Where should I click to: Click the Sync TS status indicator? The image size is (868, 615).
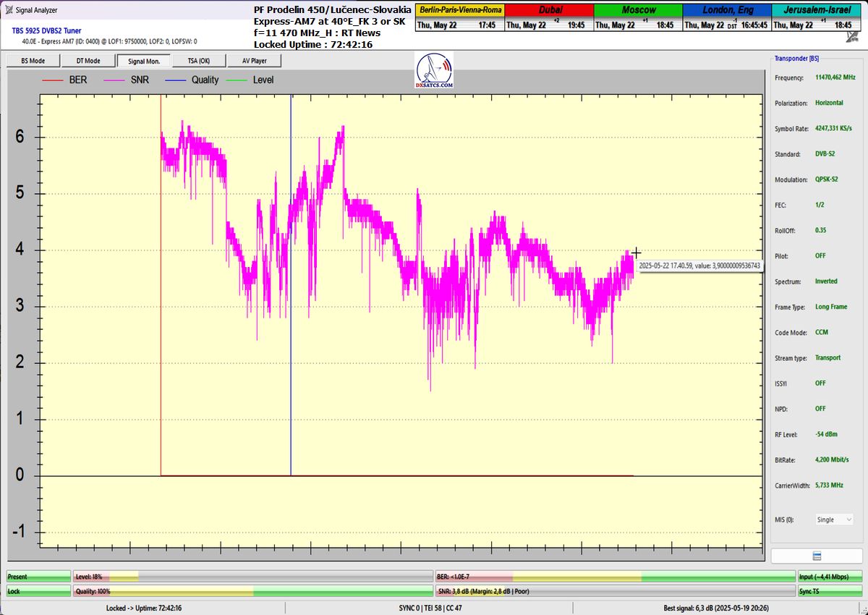(830, 591)
